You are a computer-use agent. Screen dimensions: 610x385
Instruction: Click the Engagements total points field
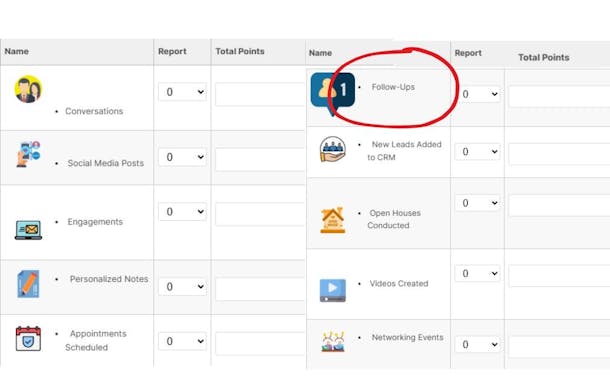point(260,214)
